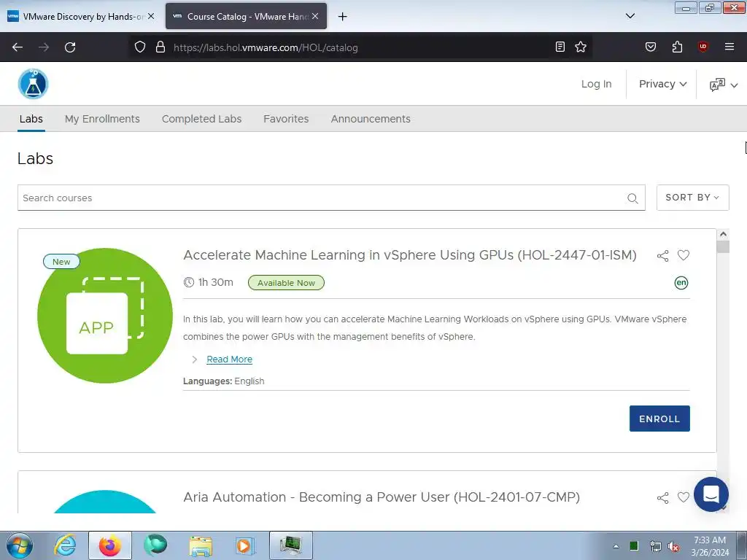
Task: Click the browser back arrow
Action: tap(18, 47)
